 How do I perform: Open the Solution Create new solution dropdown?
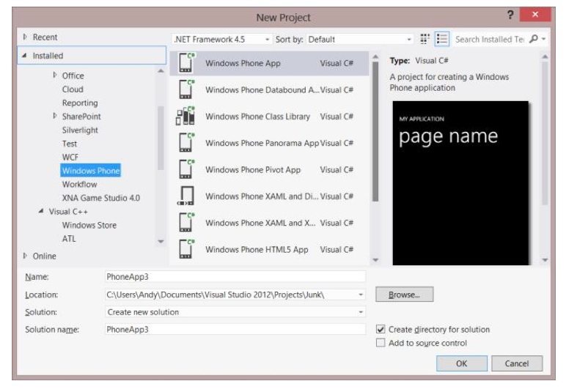235,312
